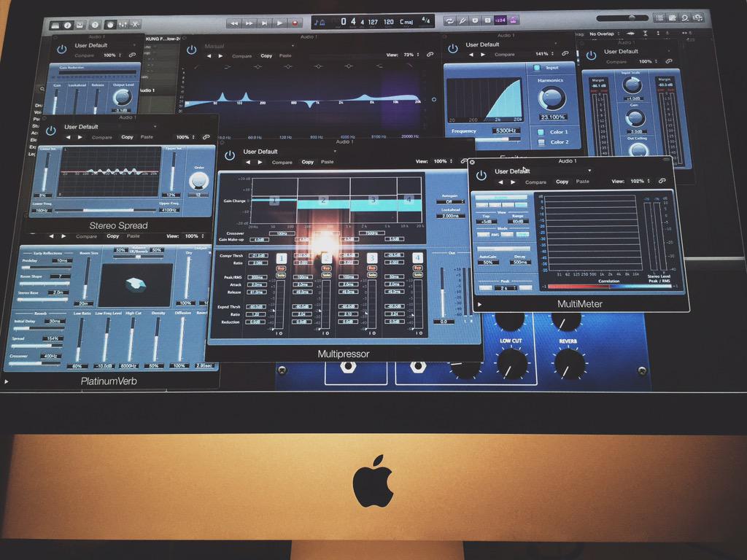
Task: Open User Default preset menu in MultiMeter
Action: coord(543,171)
